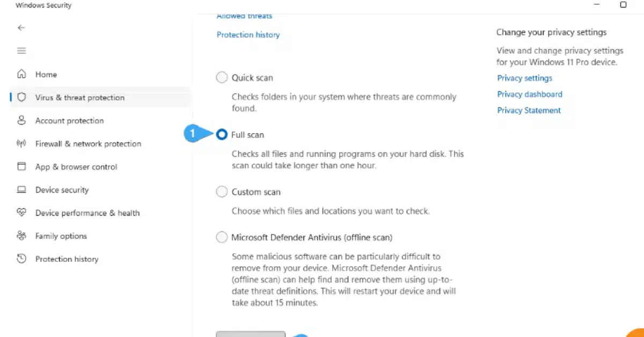Click the Family options people icon
Screen dimensions: 644x337
pos(21,236)
